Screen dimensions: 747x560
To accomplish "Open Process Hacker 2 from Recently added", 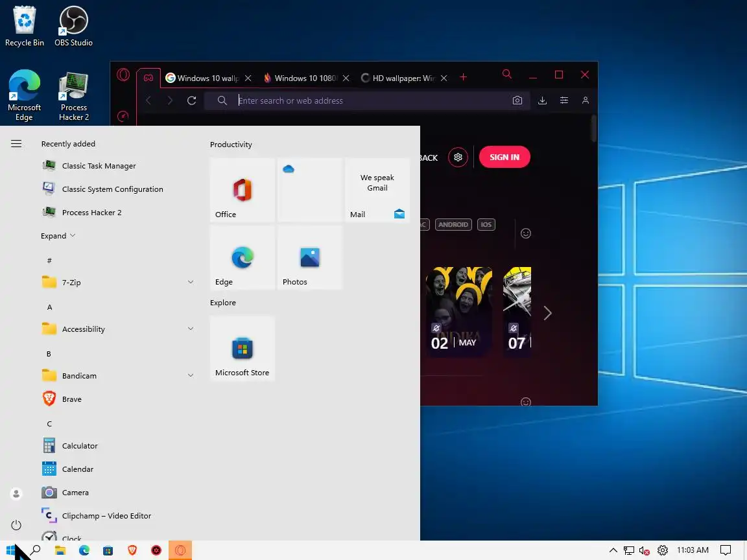I will [x=118, y=213].
